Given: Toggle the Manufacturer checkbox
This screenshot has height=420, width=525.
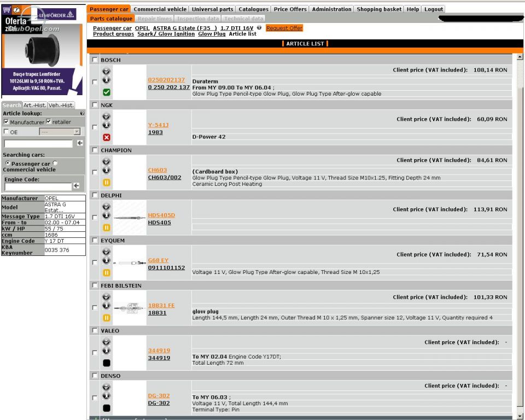Looking at the screenshot, I should pyautogui.click(x=6, y=121).
